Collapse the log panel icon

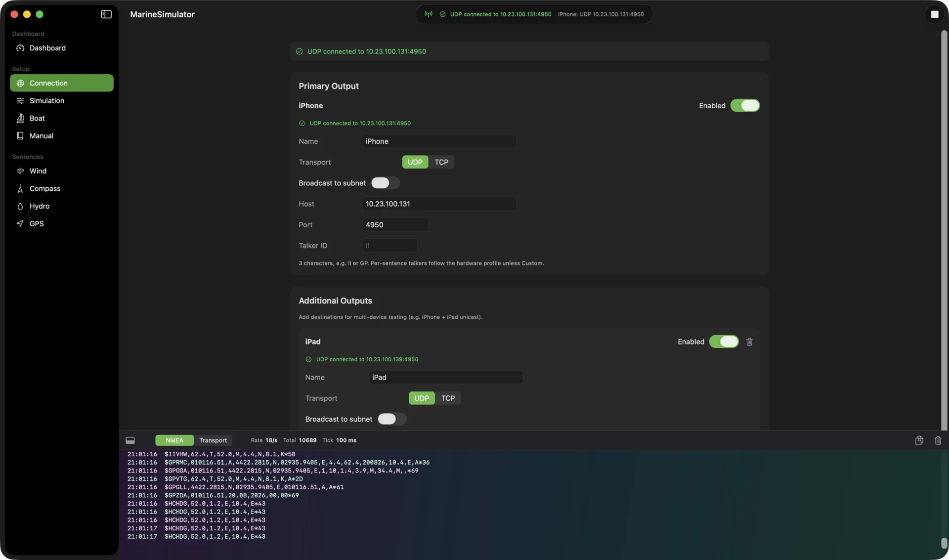130,440
